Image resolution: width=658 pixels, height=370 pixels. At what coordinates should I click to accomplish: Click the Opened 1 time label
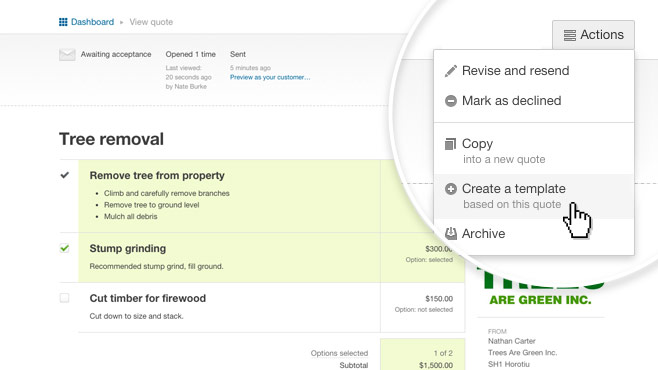click(191, 54)
